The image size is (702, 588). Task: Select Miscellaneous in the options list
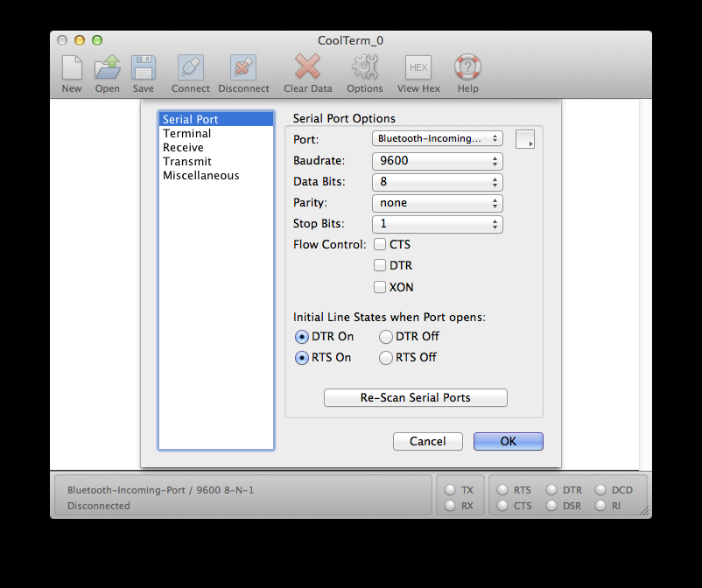click(200, 176)
